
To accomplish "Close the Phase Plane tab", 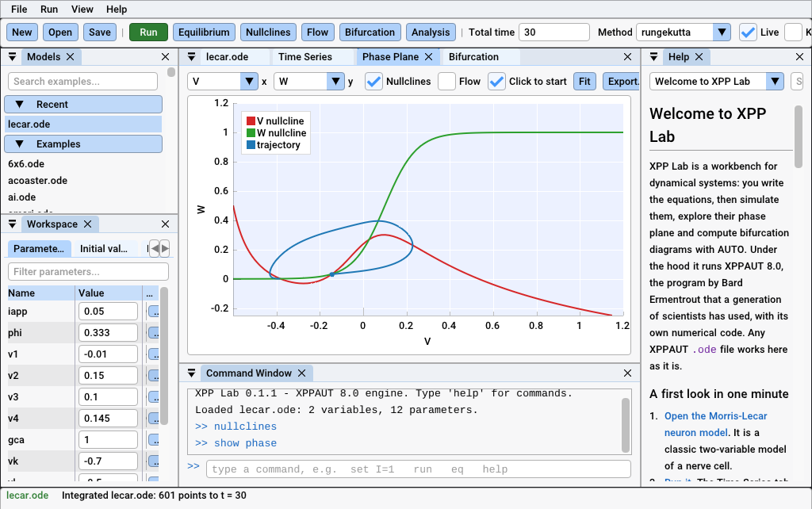I will 429,57.
